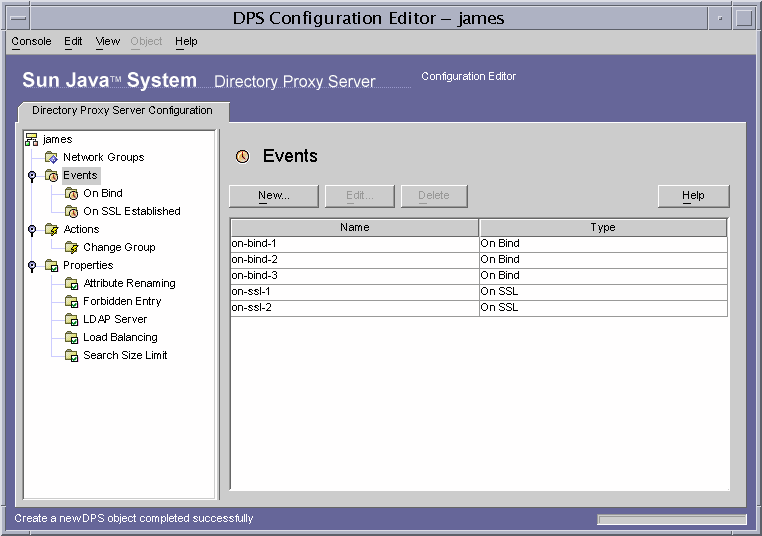The height and width of the screenshot is (536, 762).
Task: Select Network Groups in the tree
Action: click(104, 157)
